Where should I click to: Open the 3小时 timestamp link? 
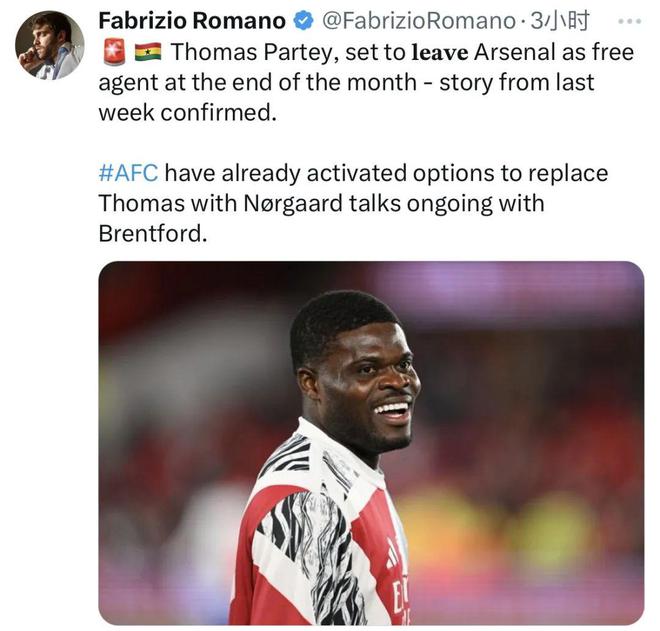[559, 21]
